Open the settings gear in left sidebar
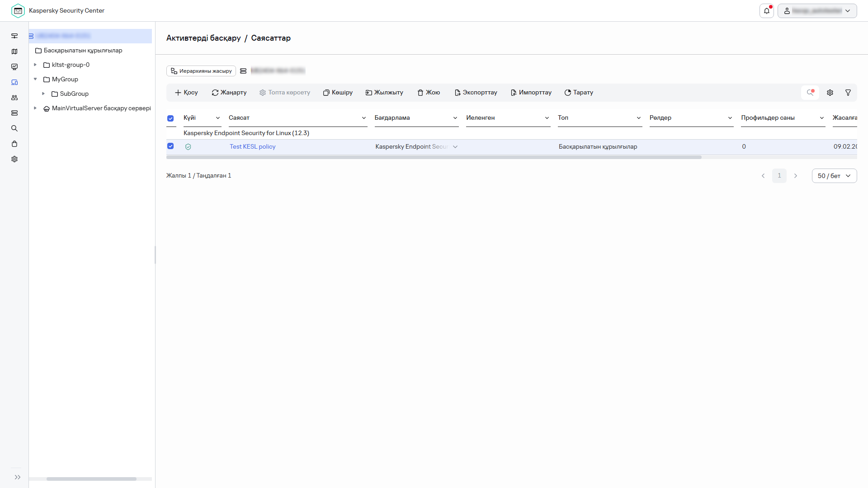 14,159
